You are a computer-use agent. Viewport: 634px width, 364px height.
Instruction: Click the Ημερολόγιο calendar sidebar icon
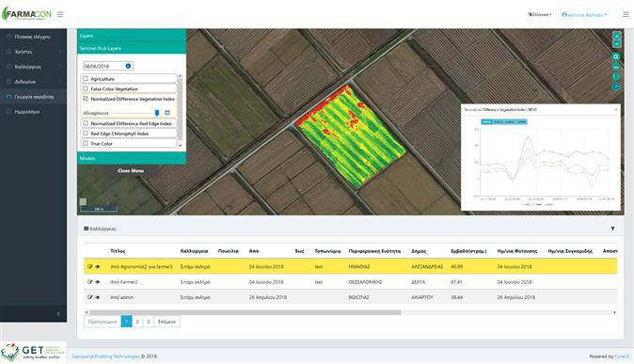tap(8, 112)
